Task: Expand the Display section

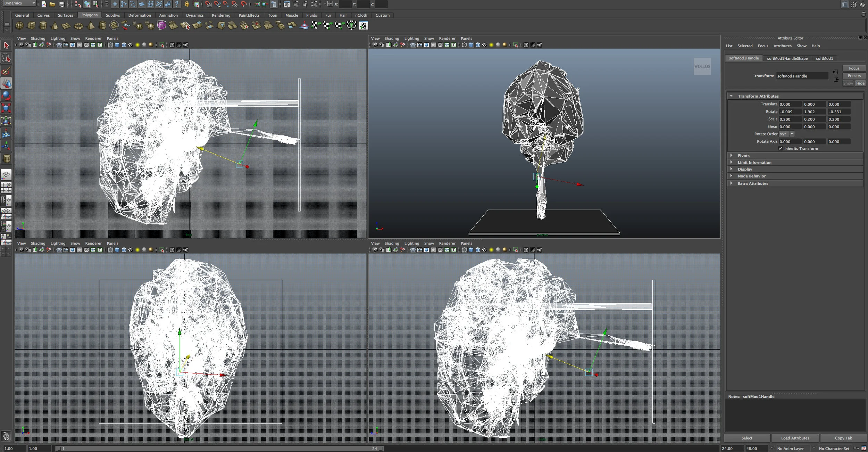Action: pos(732,169)
